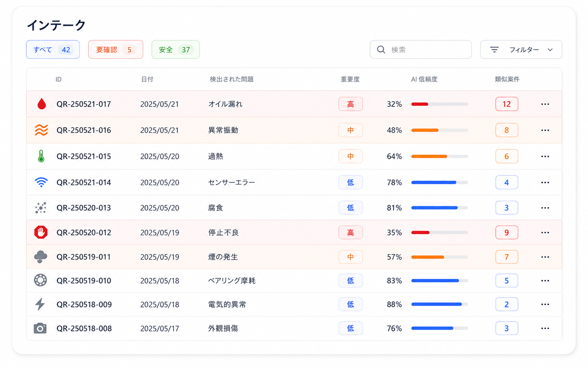The height and width of the screenshot is (368, 588).
Task: Open more options for row QR-250521-014
Action: (x=545, y=183)
